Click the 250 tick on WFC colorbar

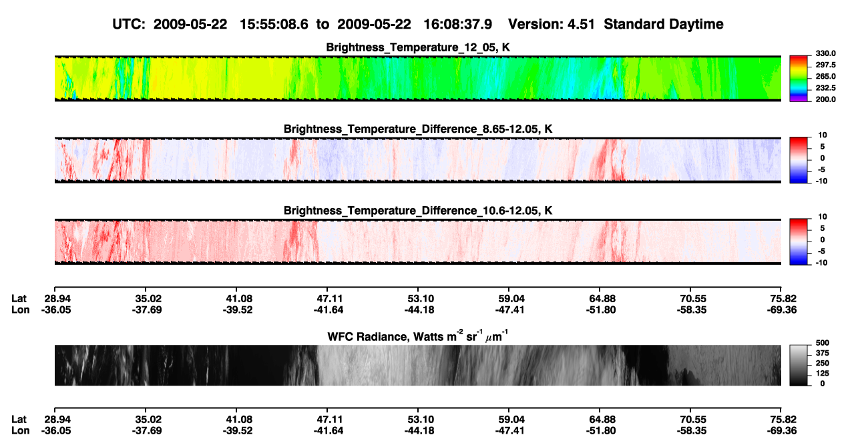(822, 363)
